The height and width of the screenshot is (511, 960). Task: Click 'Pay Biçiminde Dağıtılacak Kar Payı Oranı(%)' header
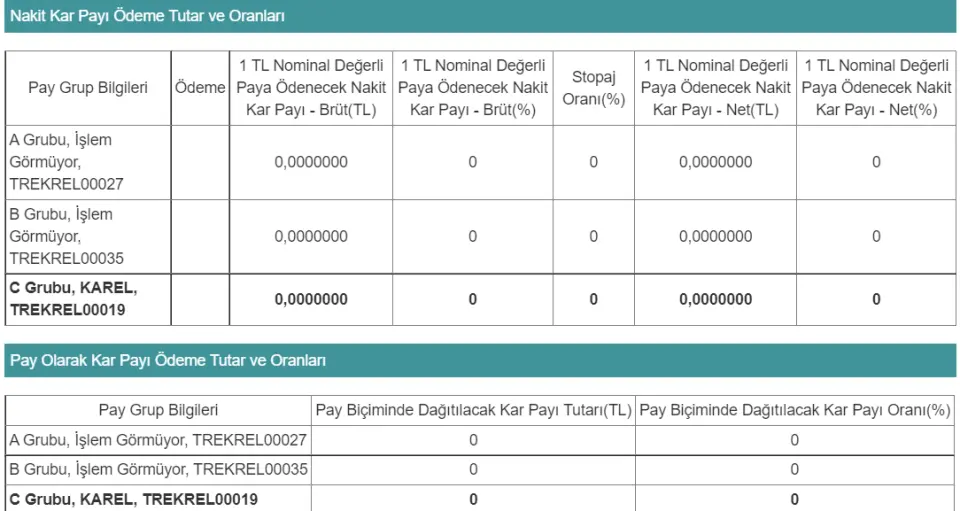click(x=795, y=410)
